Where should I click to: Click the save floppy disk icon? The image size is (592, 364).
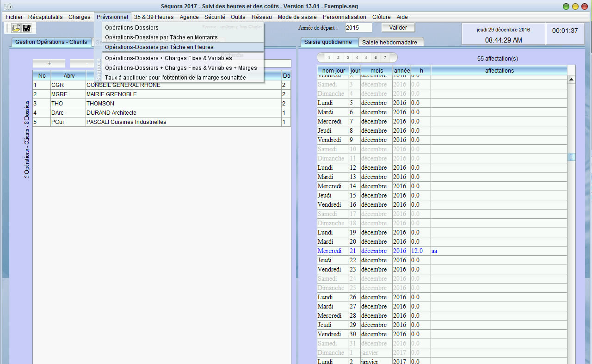27,28
